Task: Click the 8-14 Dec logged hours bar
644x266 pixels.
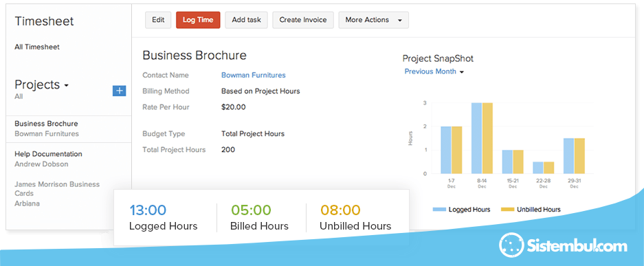Action: pyautogui.click(x=476, y=138)
